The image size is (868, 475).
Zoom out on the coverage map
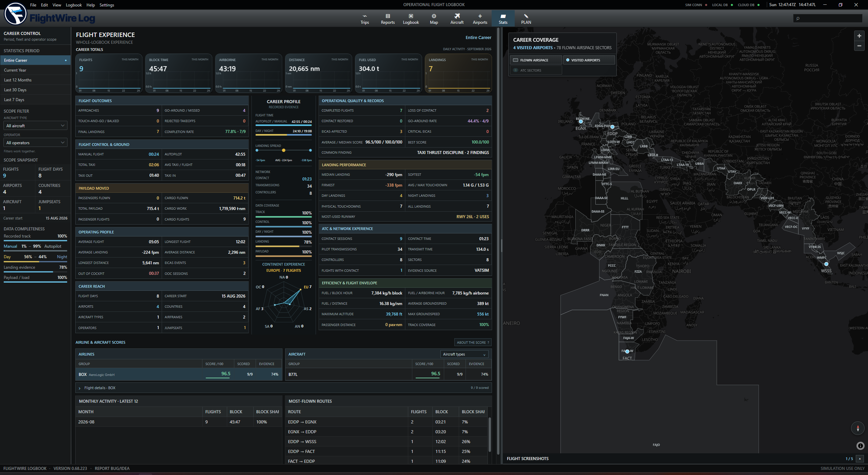[859, 46]
